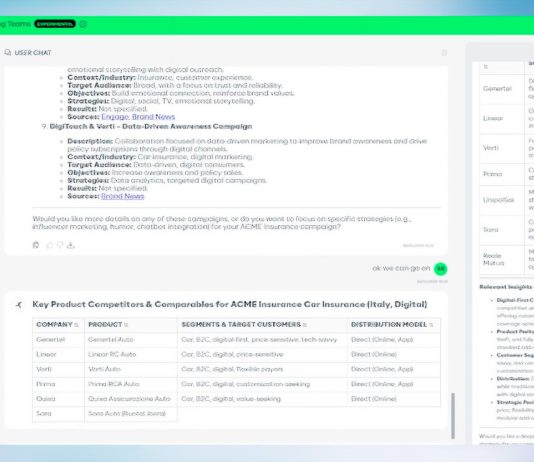Click 'Reale Mutua' row in right side panel
The image size is (534, 462).
coord(507,259)
